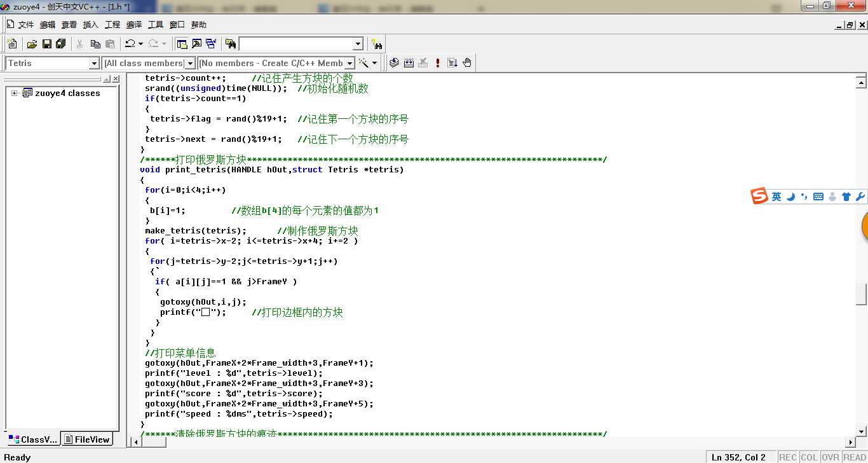Open the Window List icon
Screen dimensions: 868x463
[x=211, y=44]
